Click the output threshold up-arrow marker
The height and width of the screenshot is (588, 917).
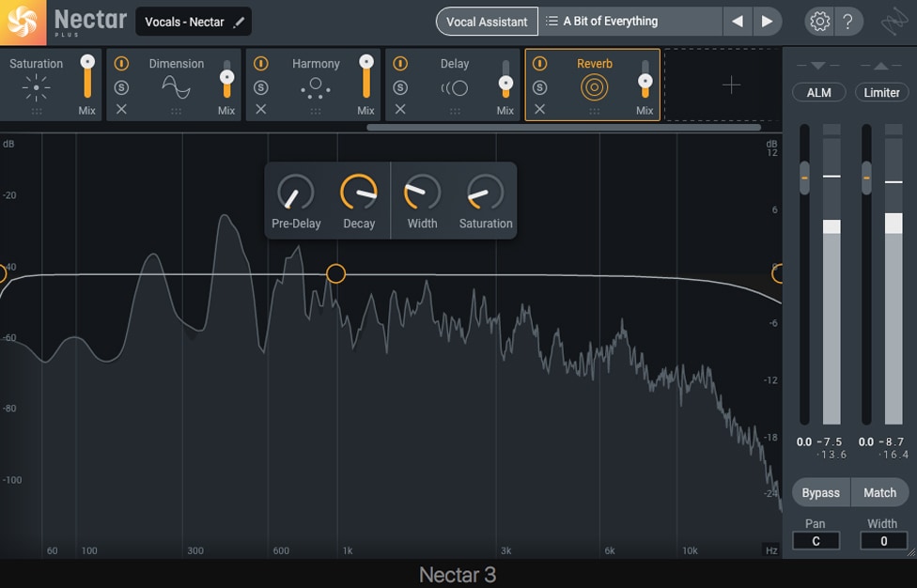coord(880,66)
